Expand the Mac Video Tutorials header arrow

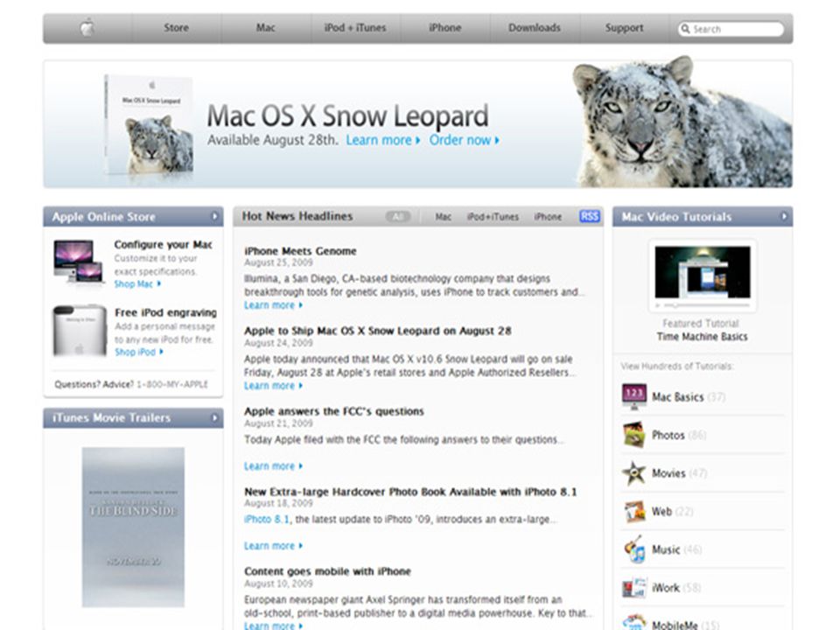point(784,216)
